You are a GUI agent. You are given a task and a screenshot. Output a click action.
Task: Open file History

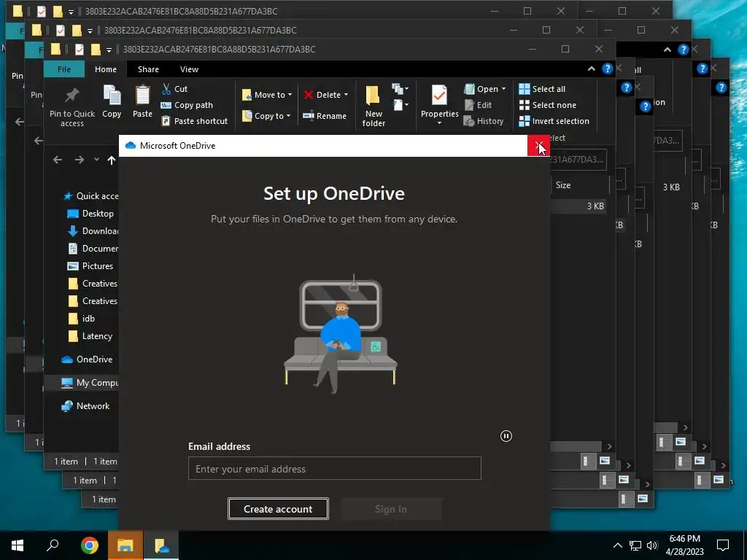tap(484, 122)
